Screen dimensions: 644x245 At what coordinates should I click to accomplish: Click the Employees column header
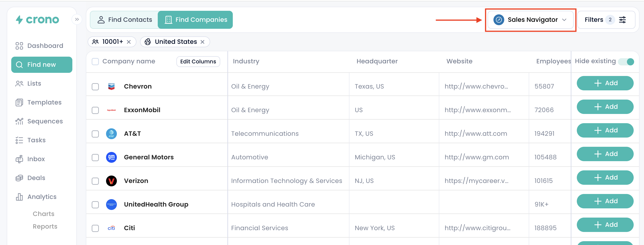pyautogui.click(x=553, y=61)
